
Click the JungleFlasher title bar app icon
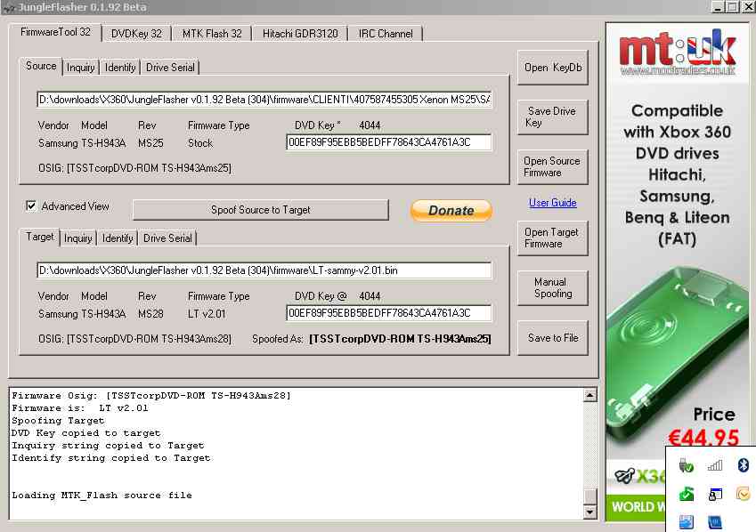(9, 7)
